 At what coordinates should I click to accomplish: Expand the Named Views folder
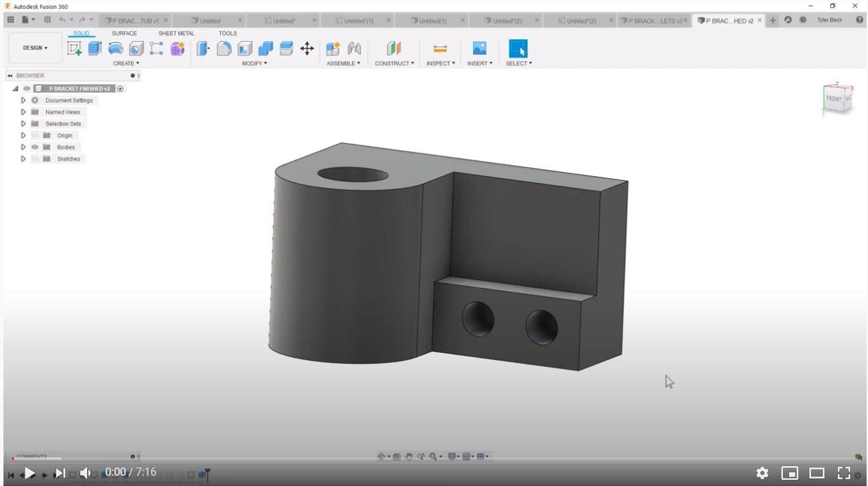click(23, 112)
